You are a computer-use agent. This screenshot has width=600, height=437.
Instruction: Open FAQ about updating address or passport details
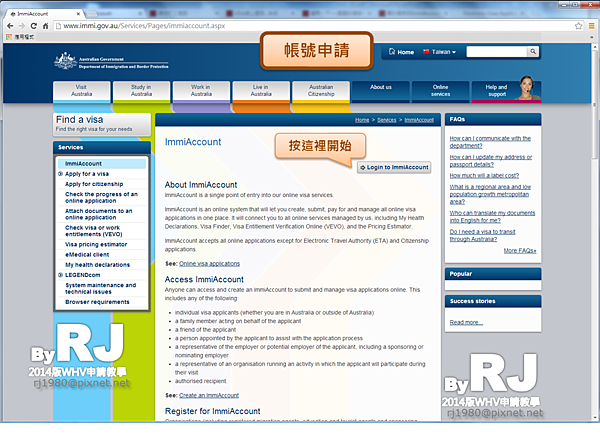[491, 161]
